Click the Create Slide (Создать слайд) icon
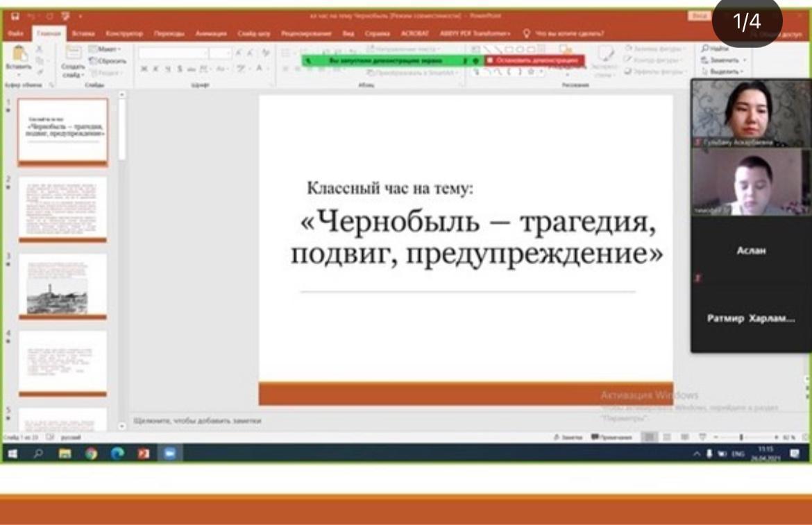The height and width of the screenshot is (525, 812). pos(72,53)
